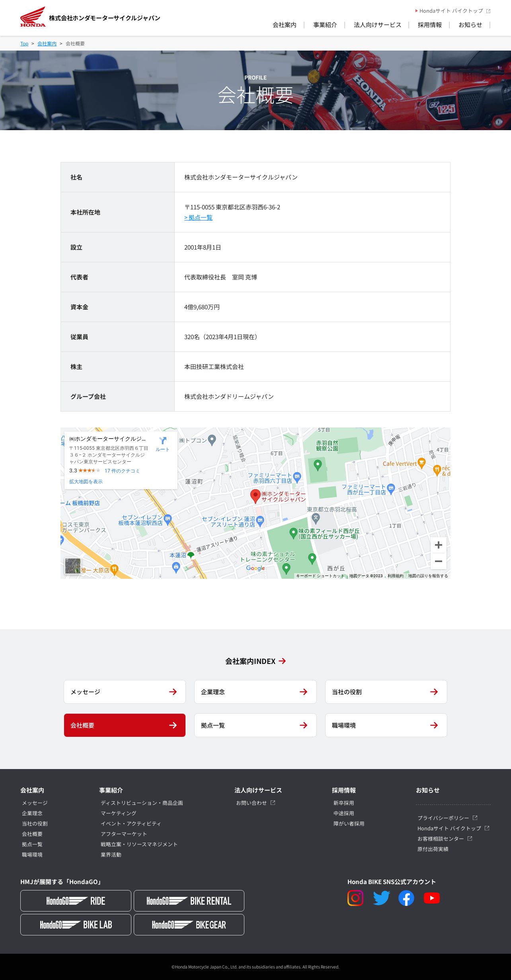Select the red 会社概要 index card
Viewport: 511px width, 980px height.
click(125, 725)
